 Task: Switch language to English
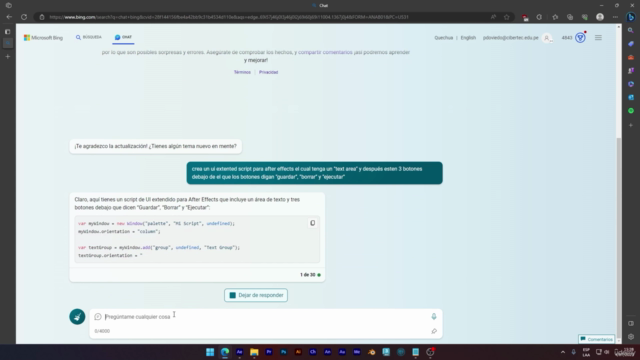pos(468,38)
